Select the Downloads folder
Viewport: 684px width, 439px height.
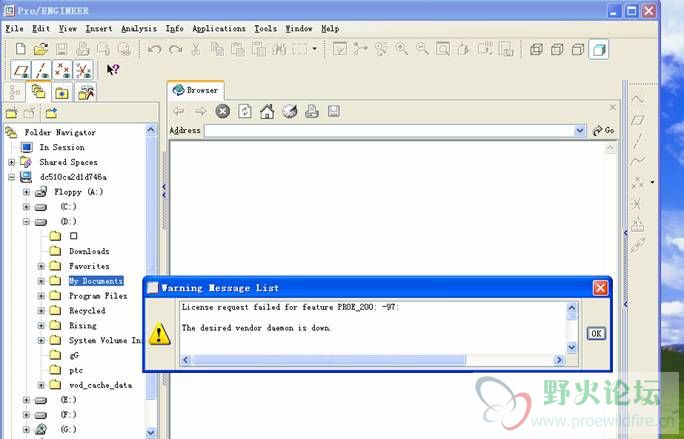(x=89, y=251)
